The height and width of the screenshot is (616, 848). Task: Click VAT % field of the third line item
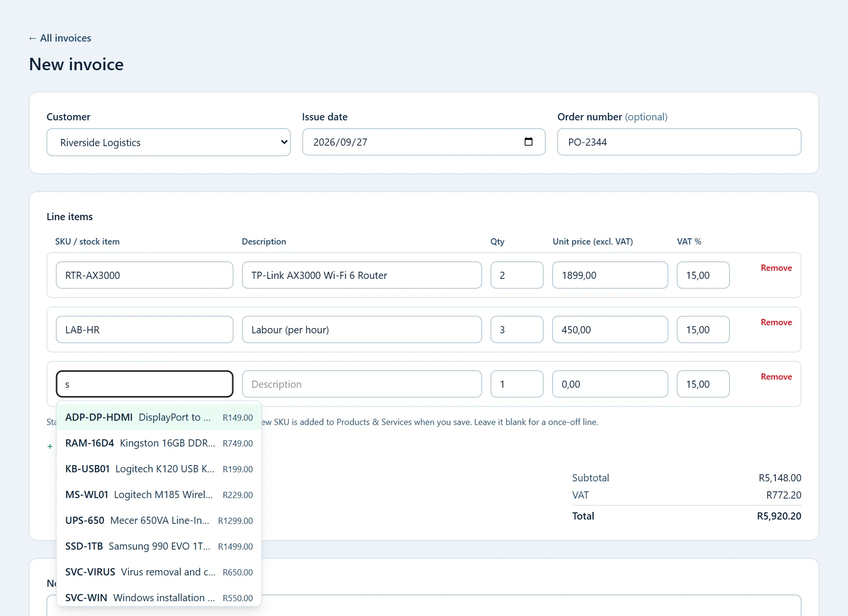(703, 384)
